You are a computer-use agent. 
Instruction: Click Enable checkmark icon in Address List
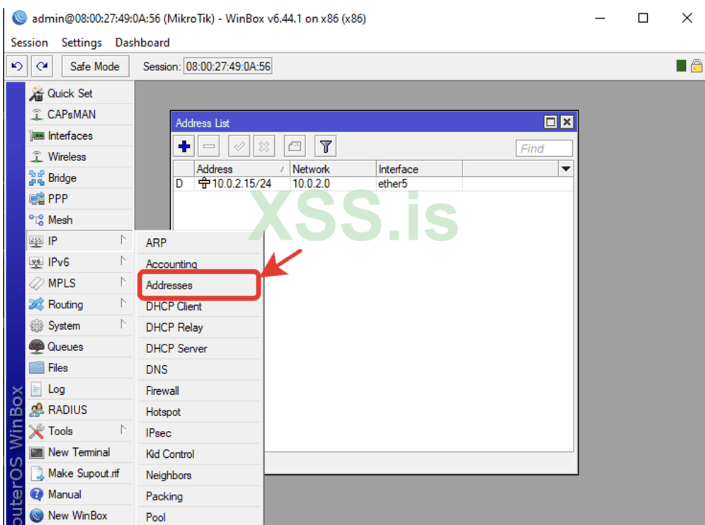[239, 147]
